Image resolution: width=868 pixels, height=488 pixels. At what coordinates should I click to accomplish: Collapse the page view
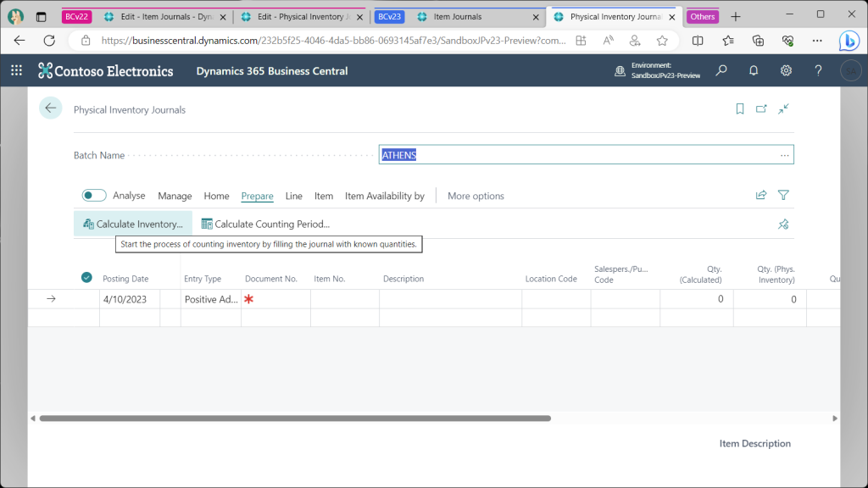tap(783, 109)
